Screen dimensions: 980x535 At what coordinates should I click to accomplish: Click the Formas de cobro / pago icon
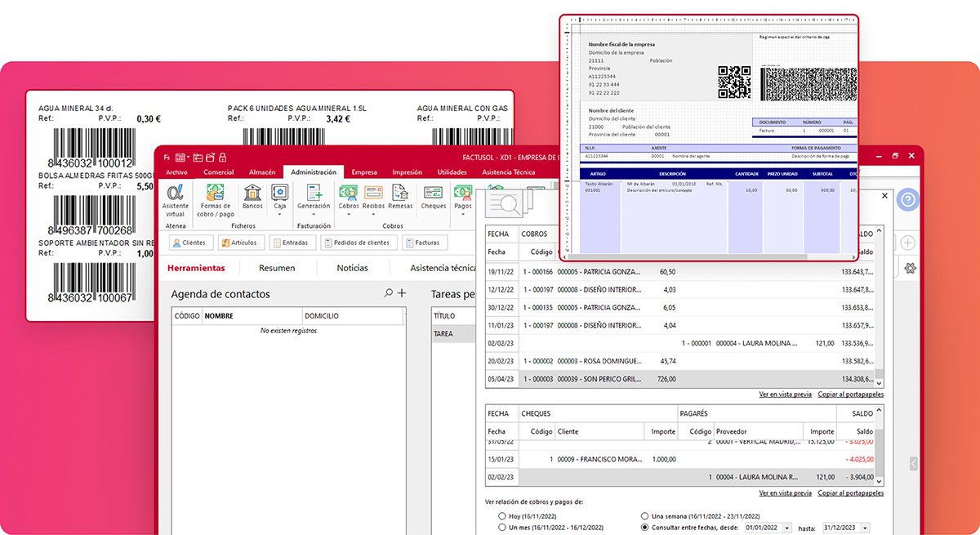click(216, 194)
